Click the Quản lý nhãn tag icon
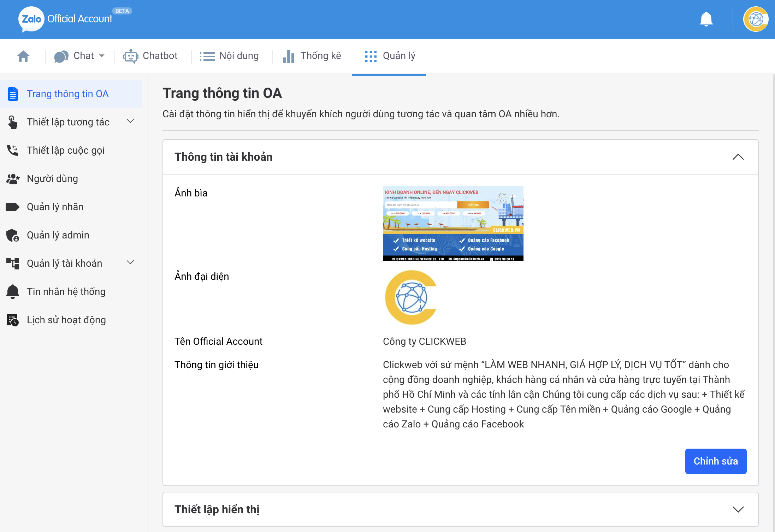Viewport: 775px width, 532px height. point(13,207)
